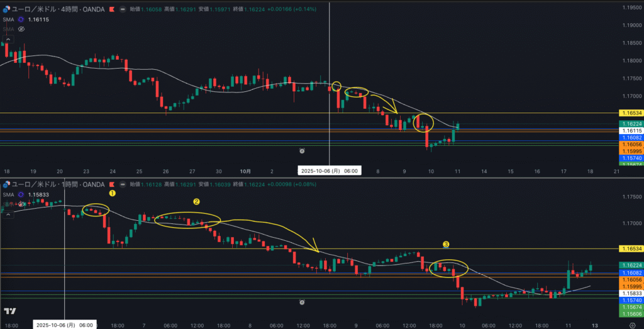644x329 pixels.
Task: Toggle visibility of the hidden indicator on the bottom chart
Action: (21, 204)
